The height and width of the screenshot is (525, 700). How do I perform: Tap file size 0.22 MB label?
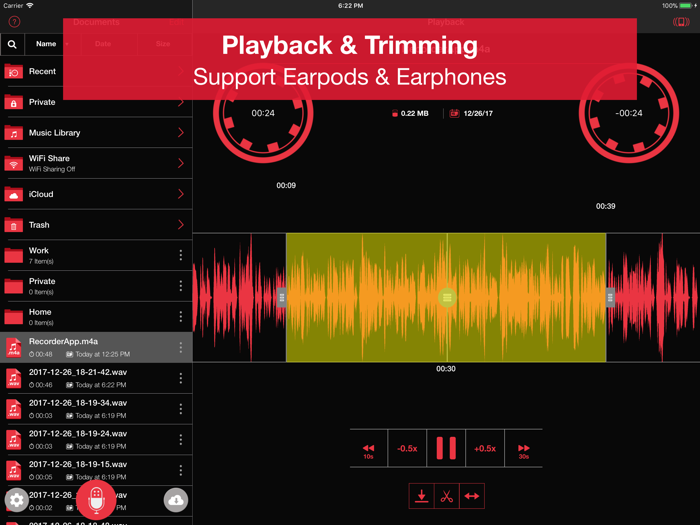coord(414,113)
